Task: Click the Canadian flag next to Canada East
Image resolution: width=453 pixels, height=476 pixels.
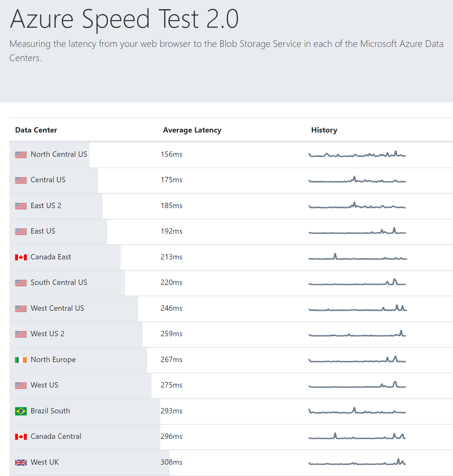Action: (21, 257)
